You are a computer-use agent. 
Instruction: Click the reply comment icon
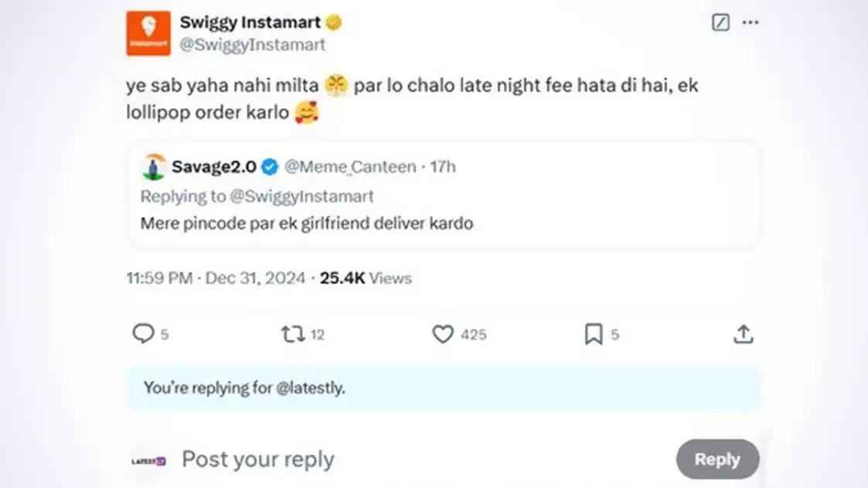pyautogui.click(x=144, y=334)
